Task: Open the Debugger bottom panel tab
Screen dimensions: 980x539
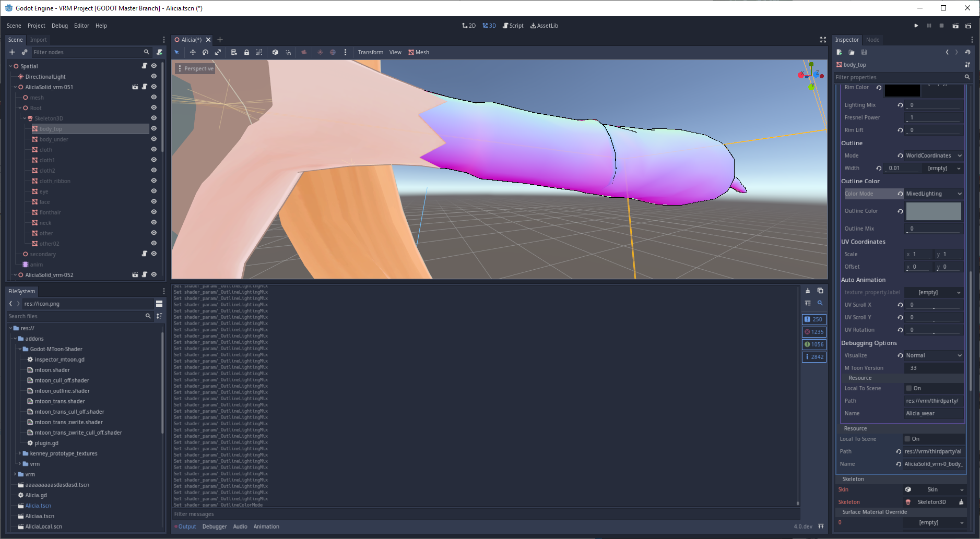Action: click(x=215, y=526)
